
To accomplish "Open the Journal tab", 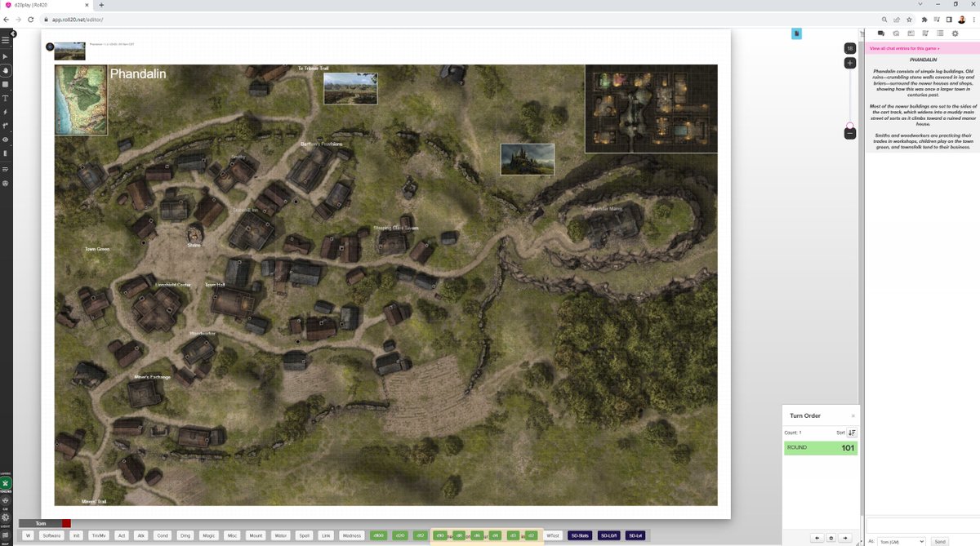I will coord(911,33).
